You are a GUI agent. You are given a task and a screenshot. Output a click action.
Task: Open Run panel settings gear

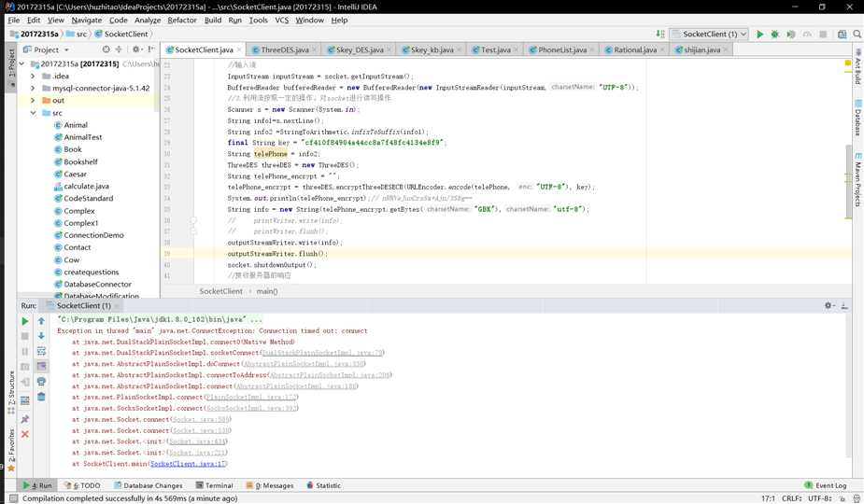[829, 306]
